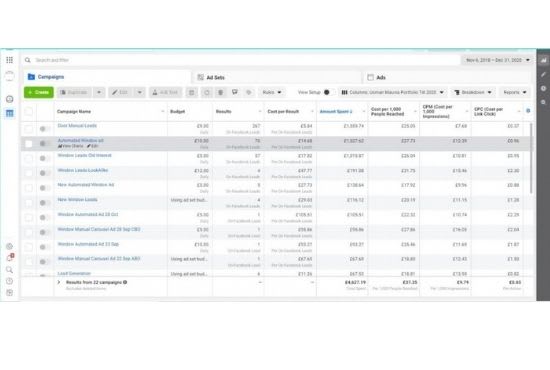Open Window Automated Ad 28 Oct campaign link

88,214
